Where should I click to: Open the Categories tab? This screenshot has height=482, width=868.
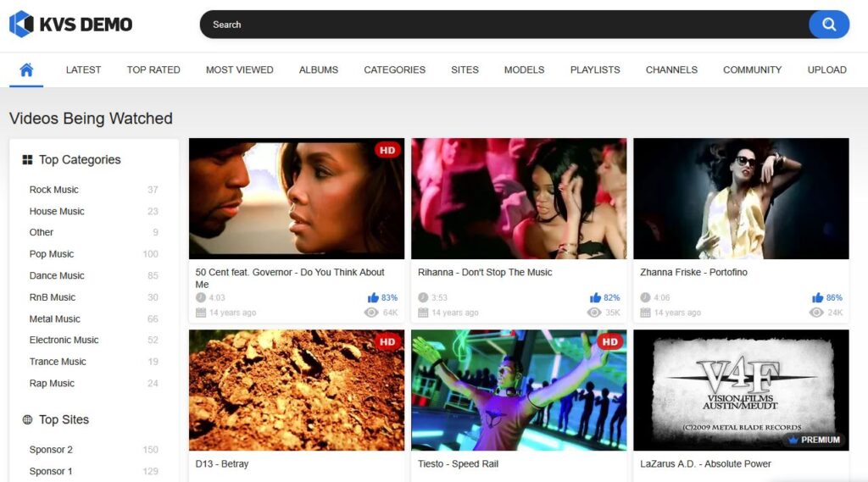pyautogui.click(x=395, y=69)
